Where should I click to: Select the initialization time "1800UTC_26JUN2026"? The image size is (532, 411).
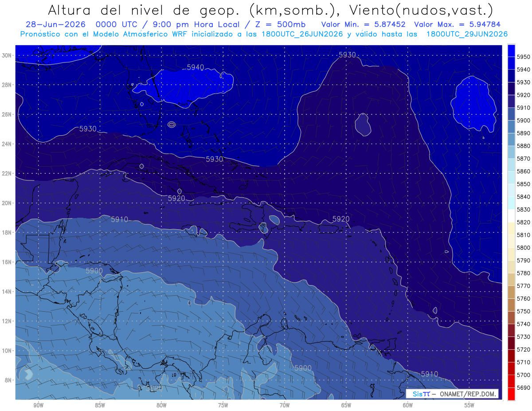302,34
